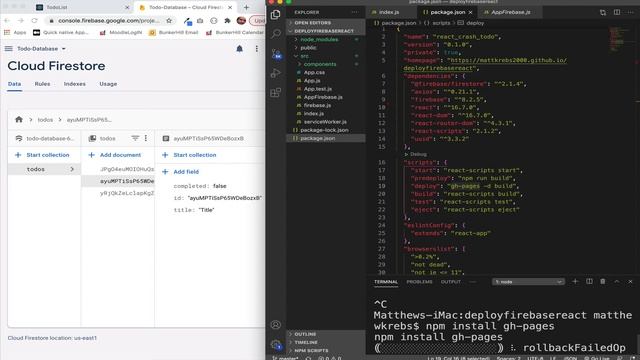The width and height of the screenshot is (640, 360).
Task: Select the todos collection row
Action: click(x=44, y=169)
